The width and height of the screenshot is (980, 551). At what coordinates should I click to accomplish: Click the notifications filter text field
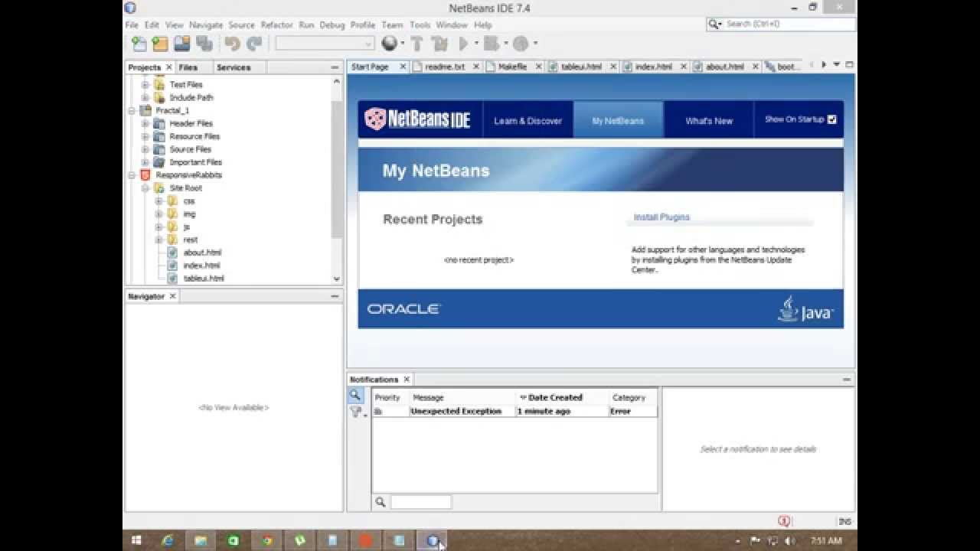(421, 502)
